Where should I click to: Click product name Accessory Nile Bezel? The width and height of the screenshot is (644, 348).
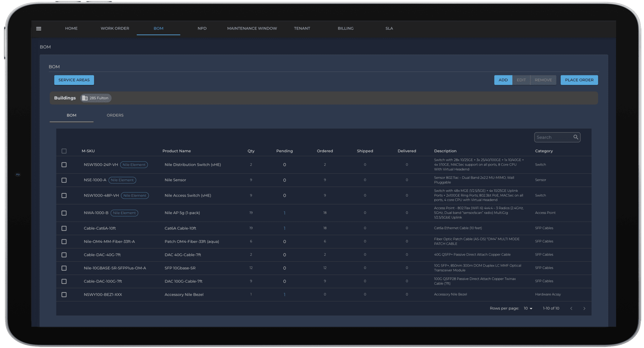[x=184, y=295]
